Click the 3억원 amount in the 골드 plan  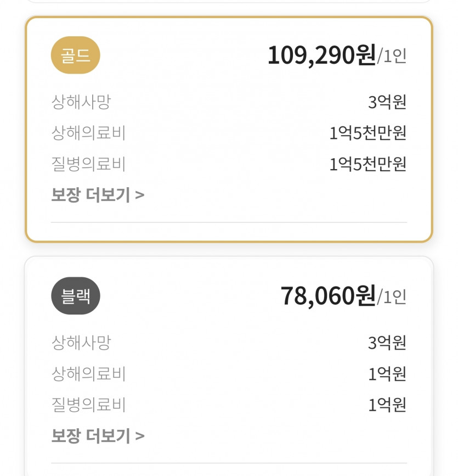click(387, 102)
